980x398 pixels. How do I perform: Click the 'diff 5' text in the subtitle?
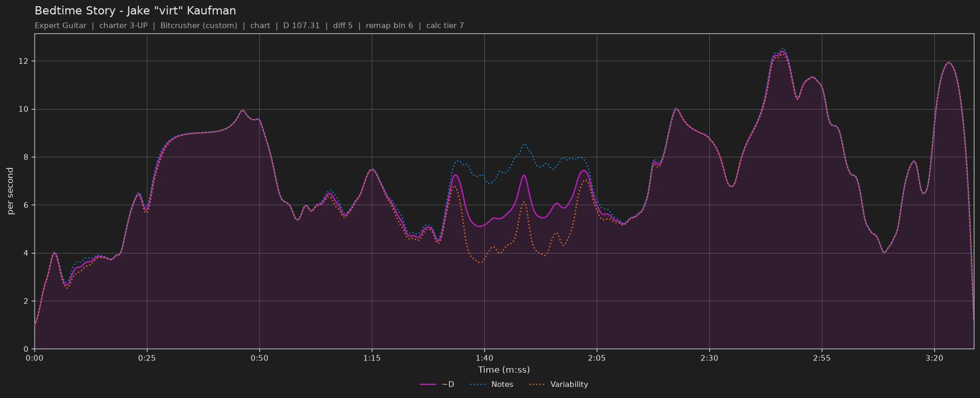pos(343,25)
